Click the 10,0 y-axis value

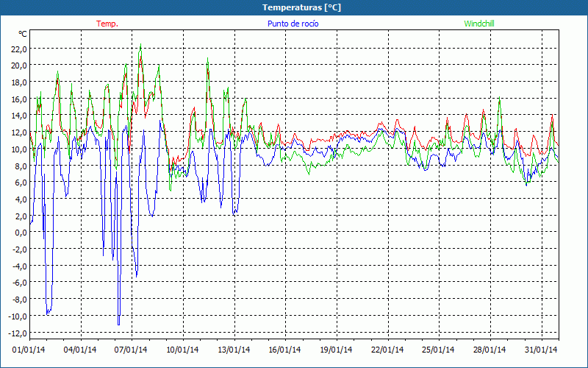click(x=19, y=149)
